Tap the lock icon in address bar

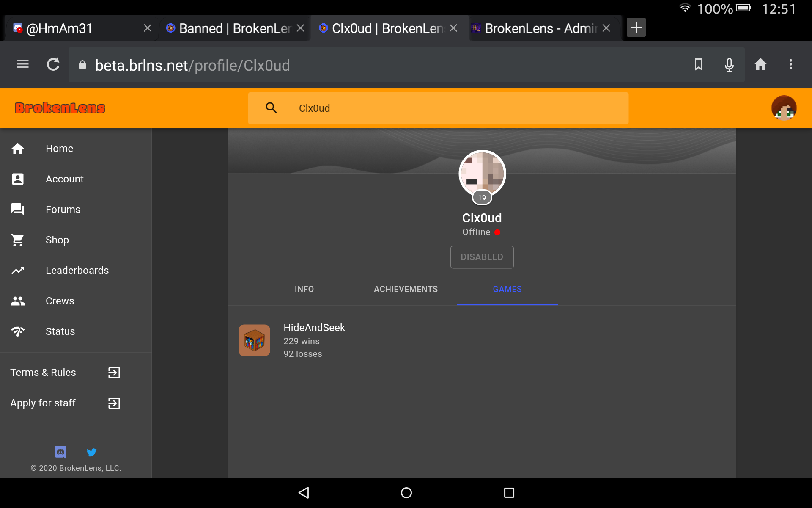click(x=82, y=65)
